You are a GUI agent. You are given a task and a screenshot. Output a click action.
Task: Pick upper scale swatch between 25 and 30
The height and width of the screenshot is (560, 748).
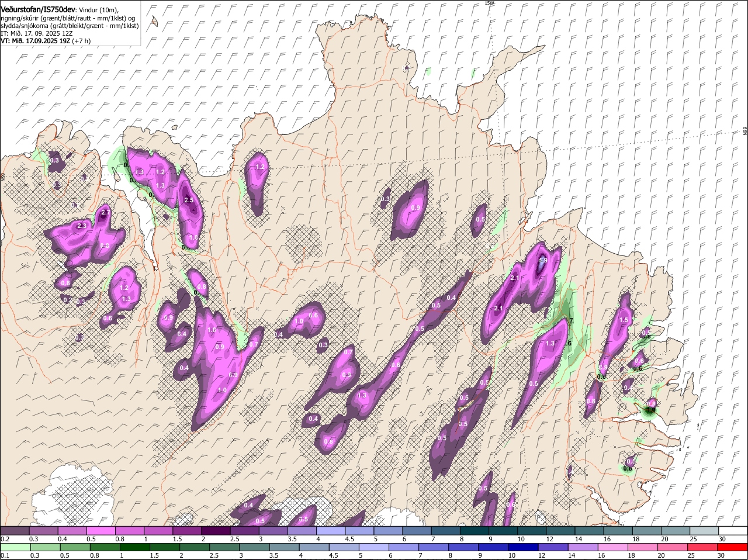(x=704, y=531)
